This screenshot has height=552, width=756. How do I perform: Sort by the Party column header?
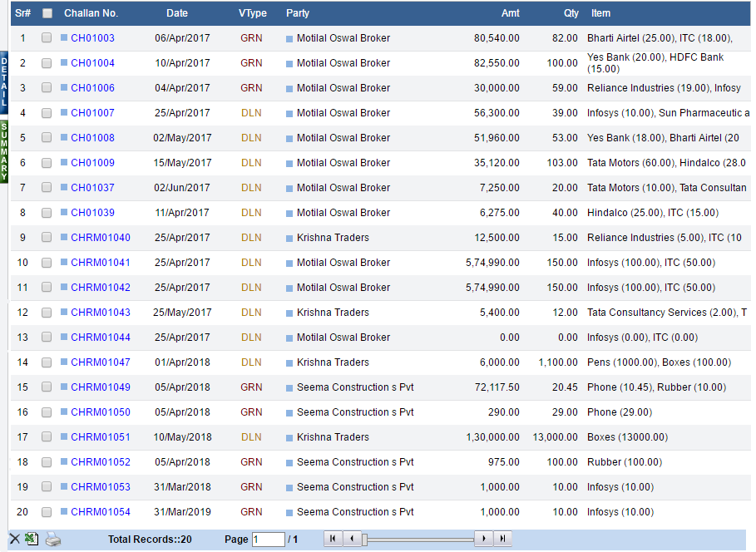coord(298,13)
